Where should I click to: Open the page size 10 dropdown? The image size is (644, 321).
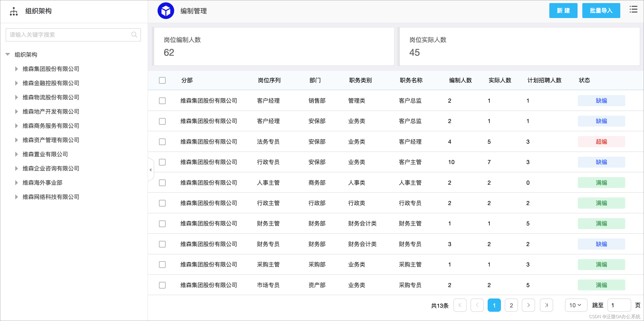(x=575, y=305)
